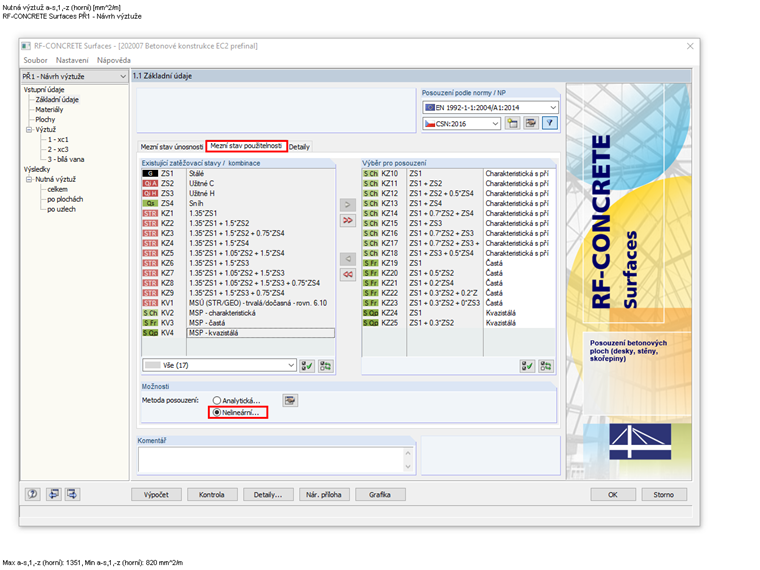
Task: Close the RF-CONCRETE Surfaces dialog
Action: pyautogui.click(x=690, y=46)
